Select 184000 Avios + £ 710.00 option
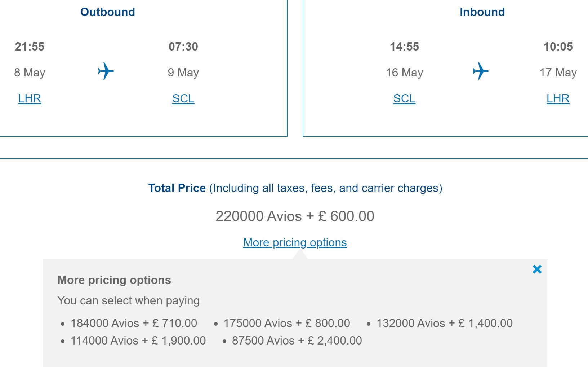The image size is (588, 373). tap(134, 323)
